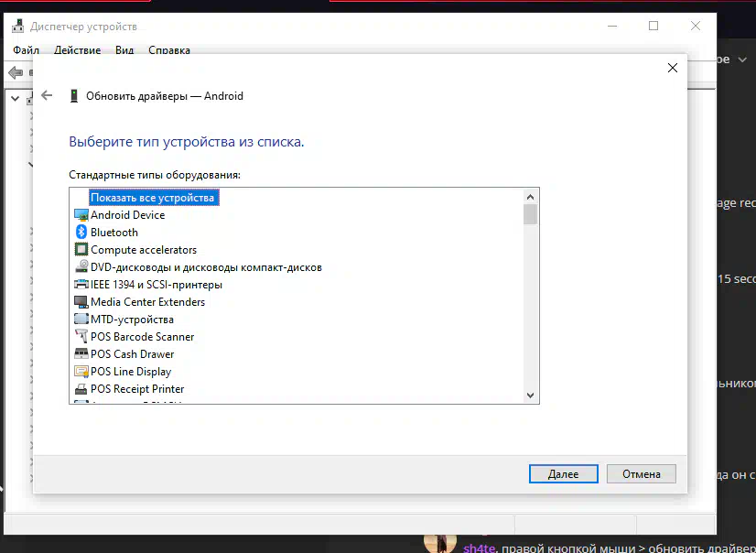Select "Показать все устройства" list entry
Screen dimensions: 756x553
tap(152, 198)
